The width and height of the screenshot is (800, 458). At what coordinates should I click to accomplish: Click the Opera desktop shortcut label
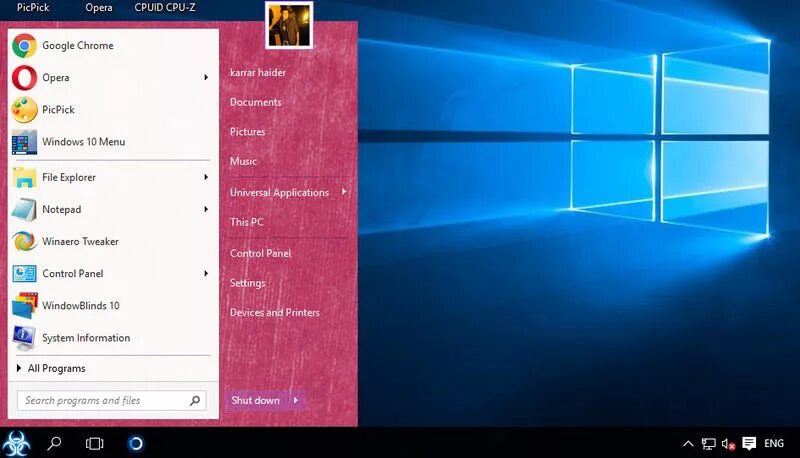click(98, 8)
